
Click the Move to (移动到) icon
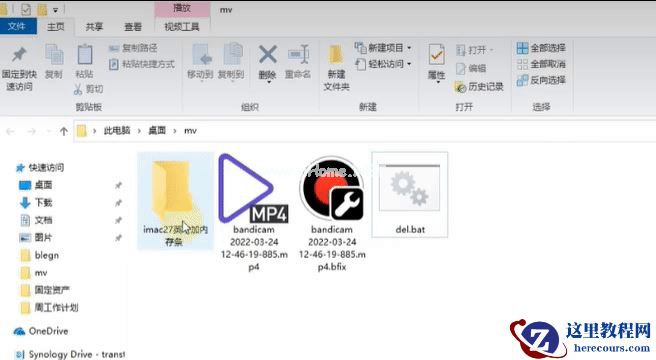point(201,55)
